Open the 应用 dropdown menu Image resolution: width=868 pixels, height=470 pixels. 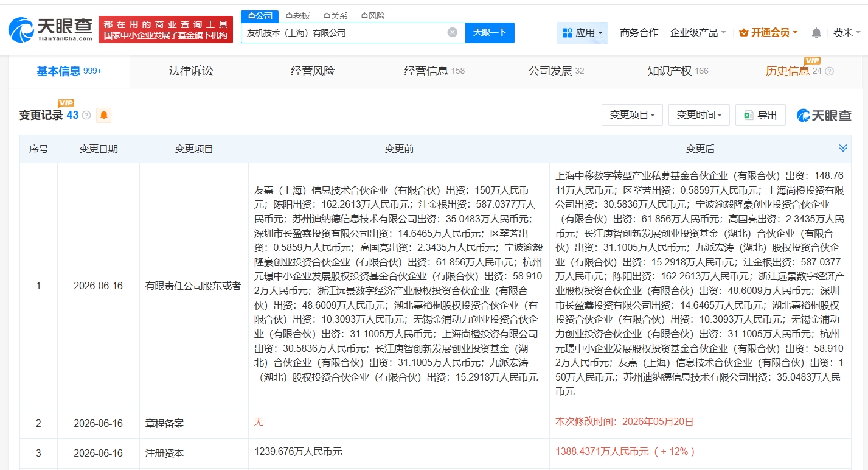582,33
